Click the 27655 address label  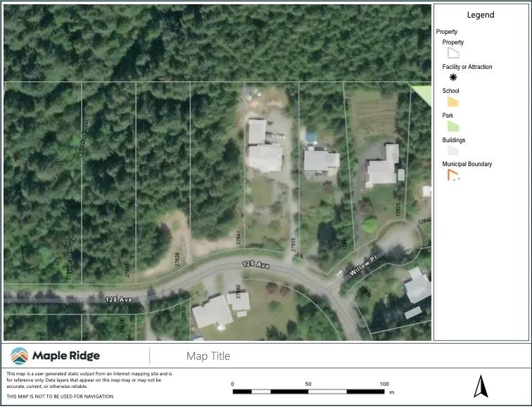coord(293,244)
